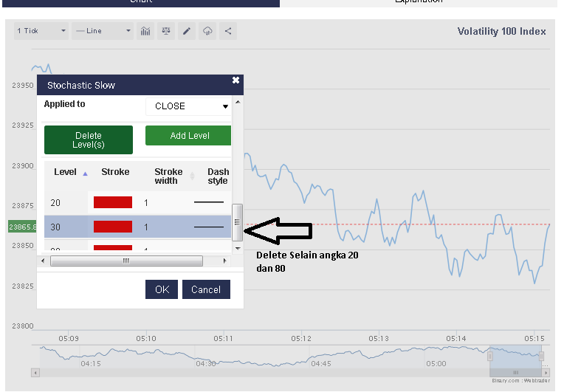Click Delete Level(s) button
Viewport: 564px width, 392px height.
(x=89, y=140)
